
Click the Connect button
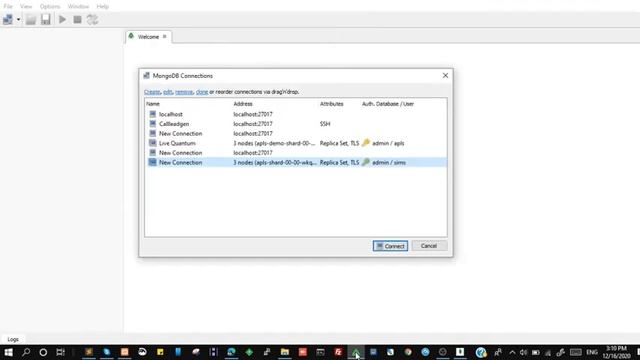[x=390, y=246]
